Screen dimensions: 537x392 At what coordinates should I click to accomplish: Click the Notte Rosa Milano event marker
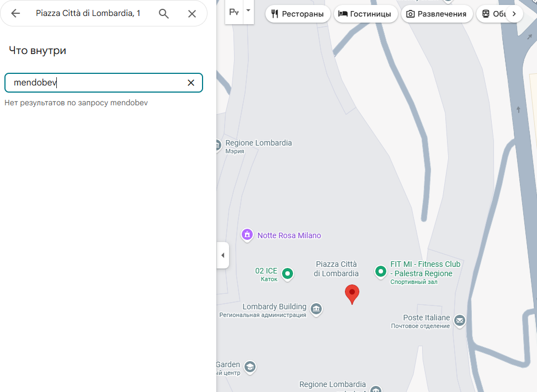click(247, 235)
